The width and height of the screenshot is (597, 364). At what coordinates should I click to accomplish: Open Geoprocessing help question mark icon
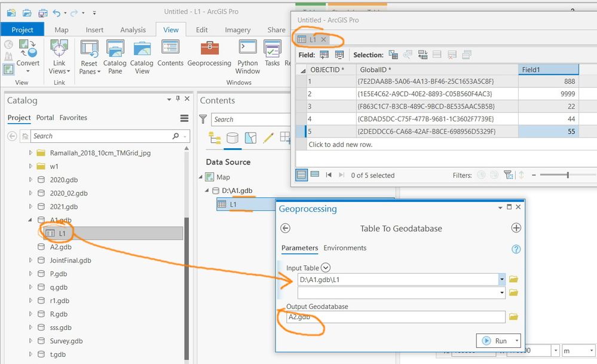516,249
